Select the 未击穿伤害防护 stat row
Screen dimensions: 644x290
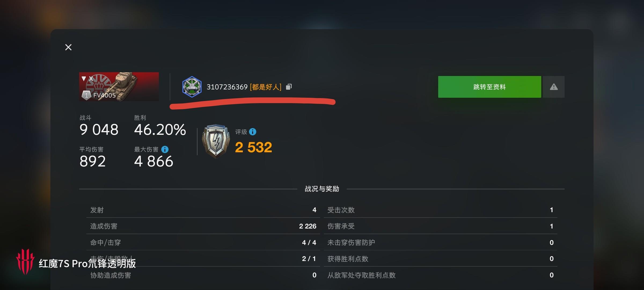[441, 242]
